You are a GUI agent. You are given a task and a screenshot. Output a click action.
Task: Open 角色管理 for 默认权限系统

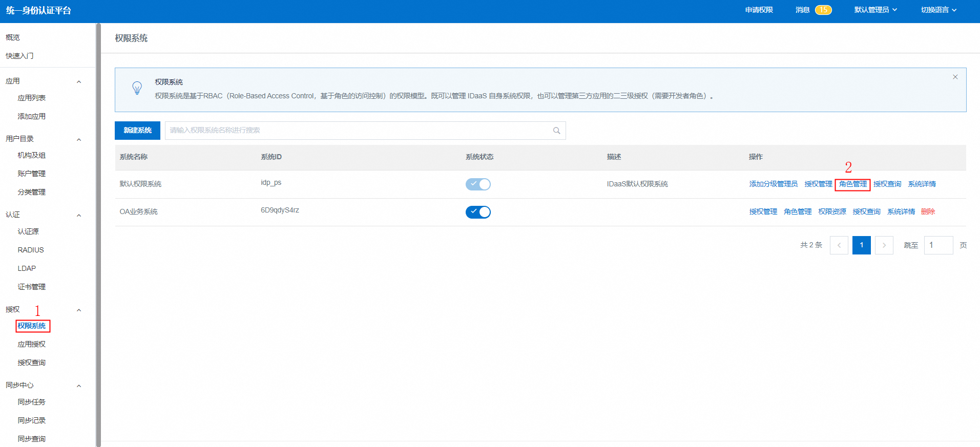[x=852, y=184]
